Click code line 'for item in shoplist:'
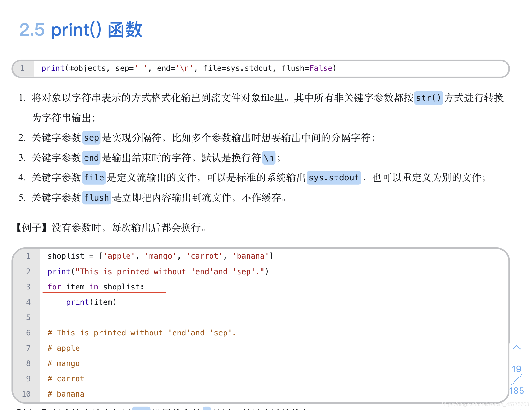Image resolution: width=532 pixels, height=410 pixels. (96, 287)
